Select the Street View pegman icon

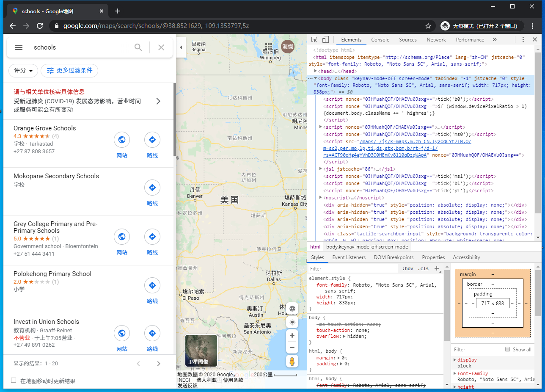click(x=292, y=362)
